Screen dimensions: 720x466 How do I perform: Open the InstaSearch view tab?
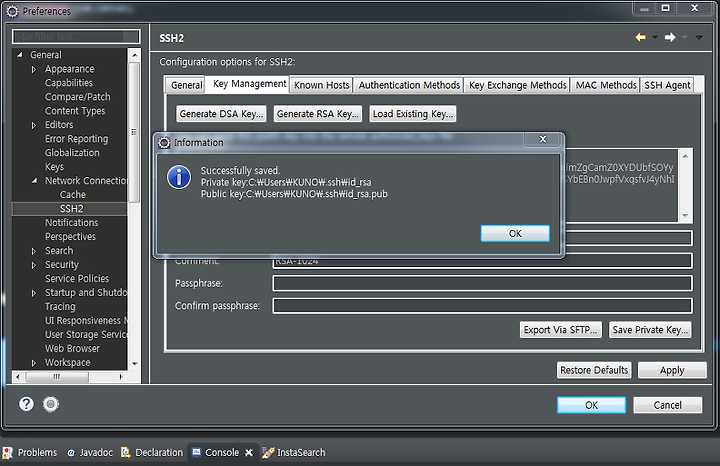coord(294,453)
